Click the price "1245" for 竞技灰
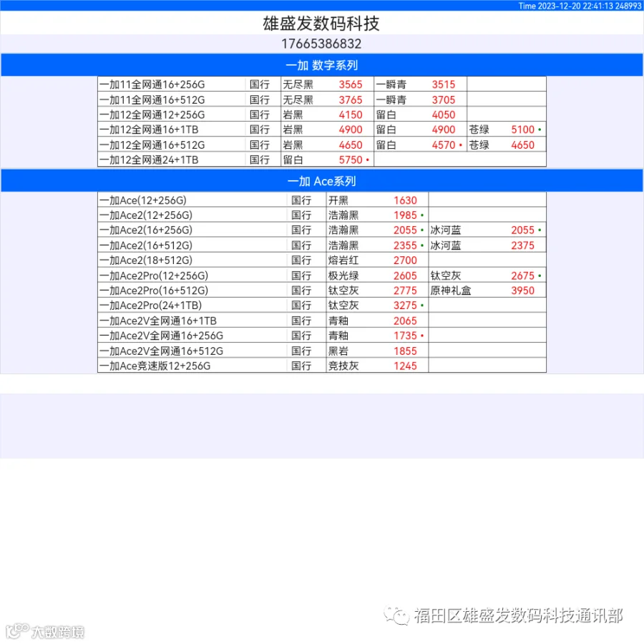This screenshot has height=644, width=644. click(x=405, y=366)
